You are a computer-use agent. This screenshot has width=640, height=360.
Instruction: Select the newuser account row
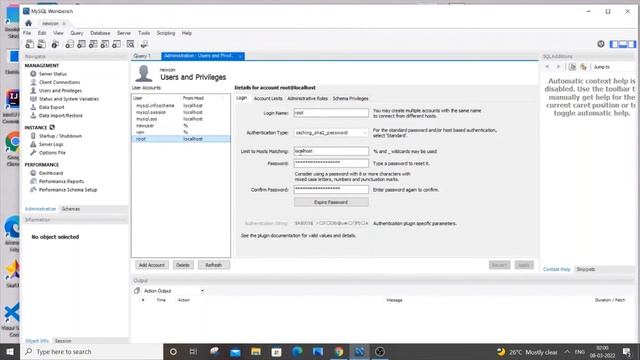click(181, 126)
